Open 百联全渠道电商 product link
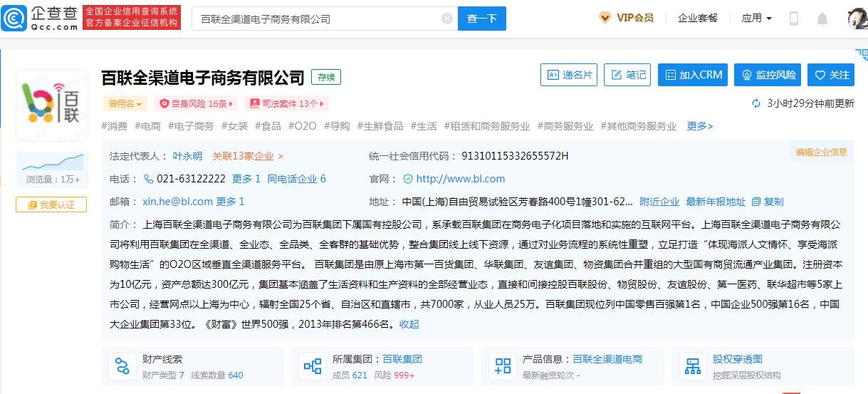868x394 pixels. pyautogui.click(x=607, y=359)
